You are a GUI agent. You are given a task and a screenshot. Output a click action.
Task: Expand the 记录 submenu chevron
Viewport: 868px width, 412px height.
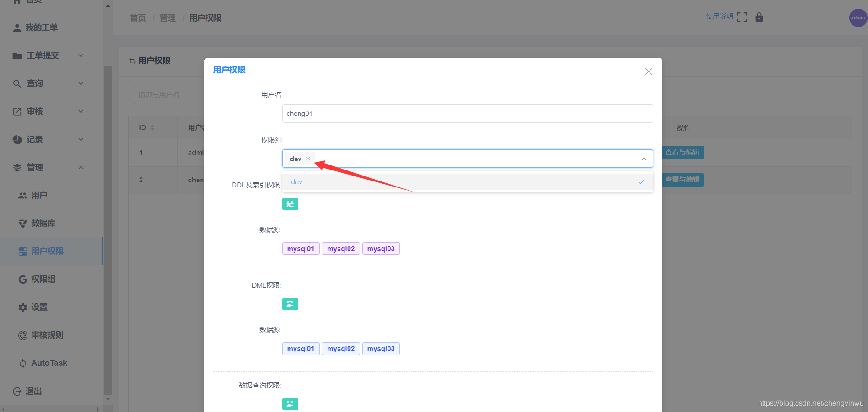pos(81,139)
